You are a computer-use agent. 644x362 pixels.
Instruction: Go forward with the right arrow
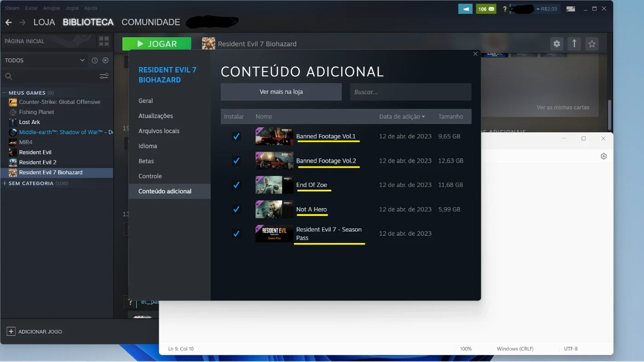22,23
